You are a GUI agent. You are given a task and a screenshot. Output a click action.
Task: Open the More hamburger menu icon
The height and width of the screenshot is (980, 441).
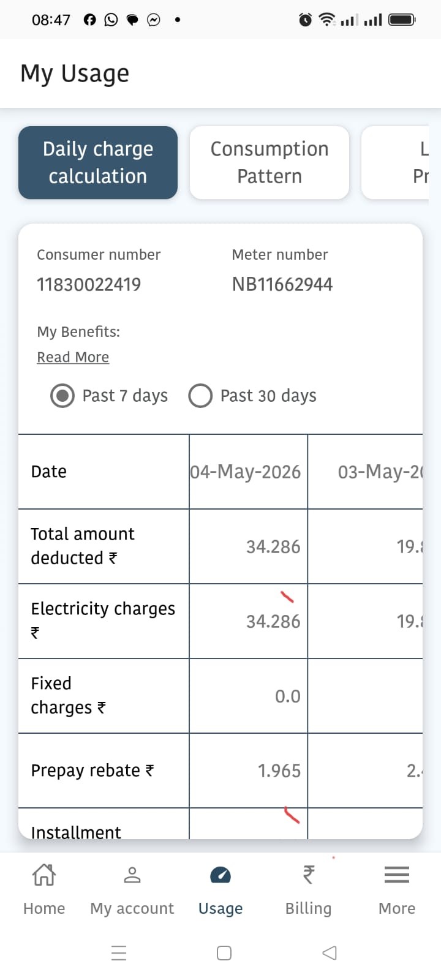coord(397,875)
